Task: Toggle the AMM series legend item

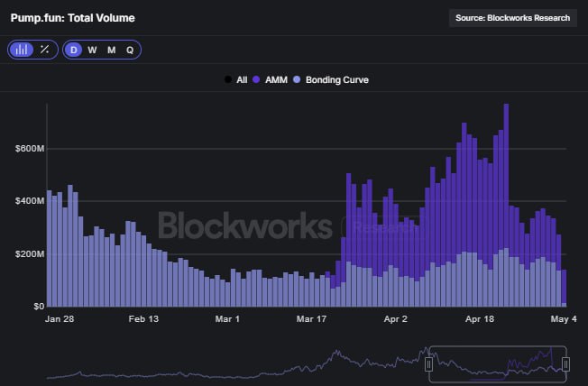Action: pos(270,79)
